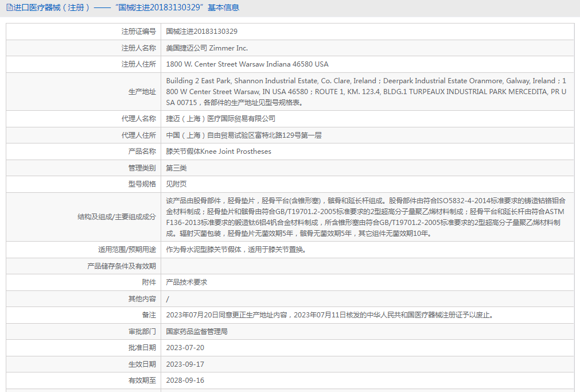Click the header title 进口医疗器械（注册）基本信息
The height and width of the screenshot is (392, 580).
click(126, 7)
